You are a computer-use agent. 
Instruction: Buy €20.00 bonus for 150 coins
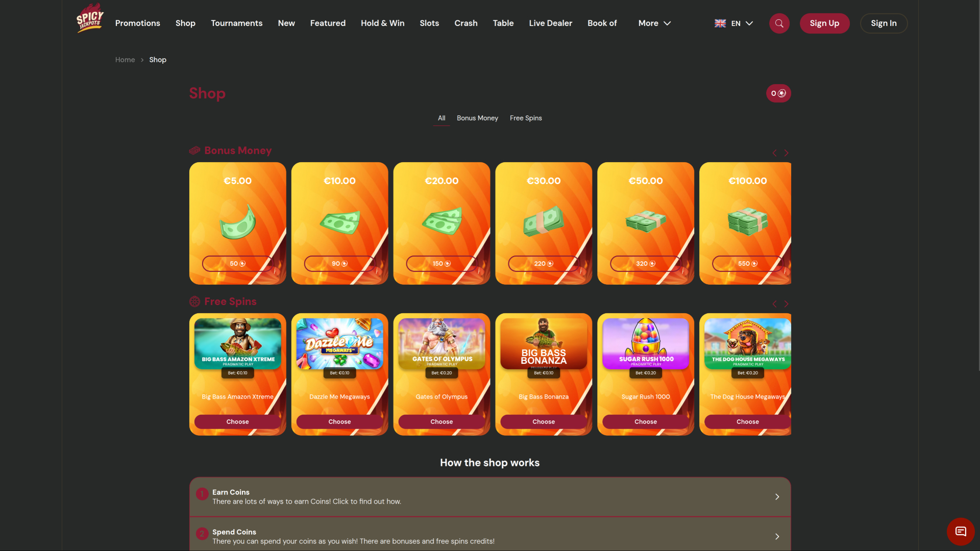442,264
